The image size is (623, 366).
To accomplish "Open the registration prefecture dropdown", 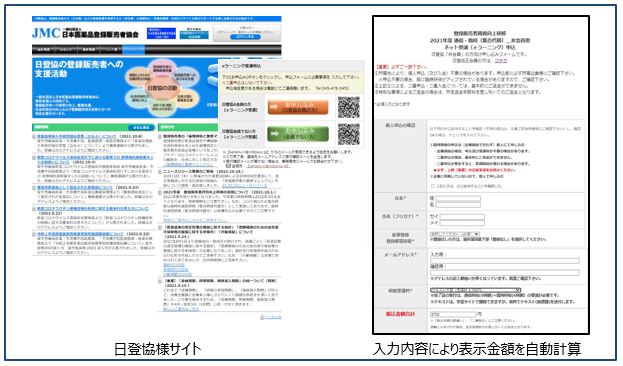I will point(455,234).
